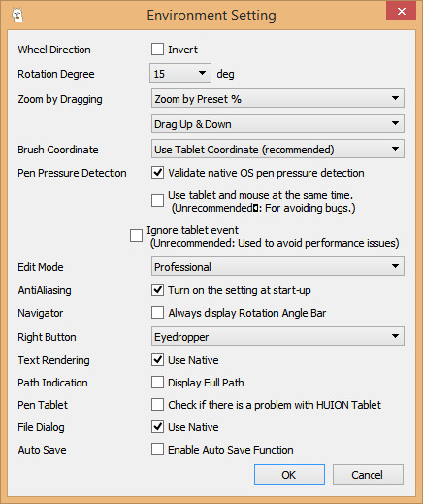Click the Brush Coordinate label
This screenshot has width=423, height=504.
[x=58, y=150]
